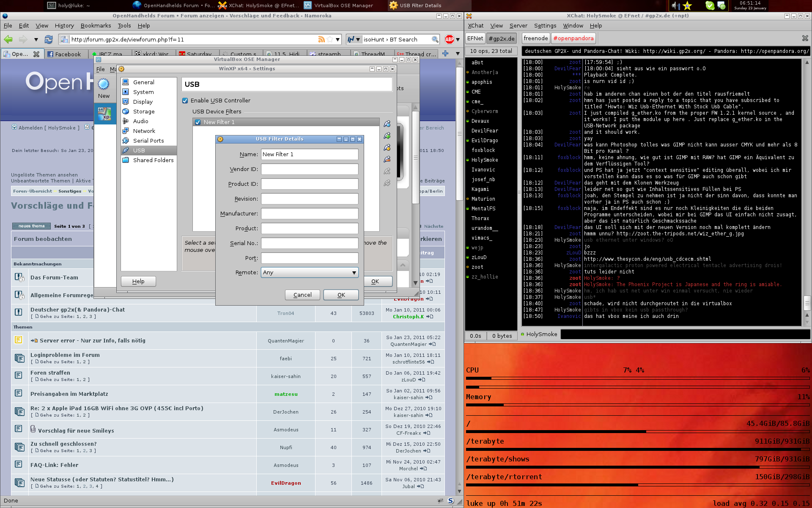Click the 'neues thema' button
The height and width of the screenshot is (508, 812).
[32, 226]
